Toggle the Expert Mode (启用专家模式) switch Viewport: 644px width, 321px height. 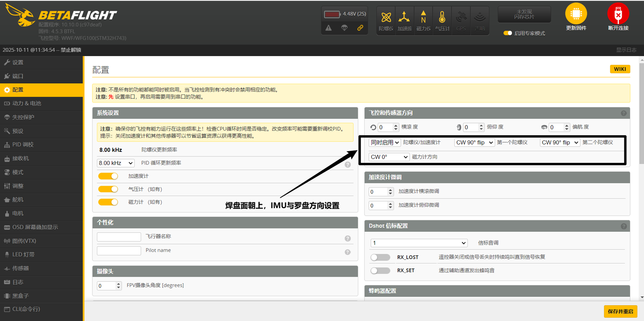[x=508, y=33]
